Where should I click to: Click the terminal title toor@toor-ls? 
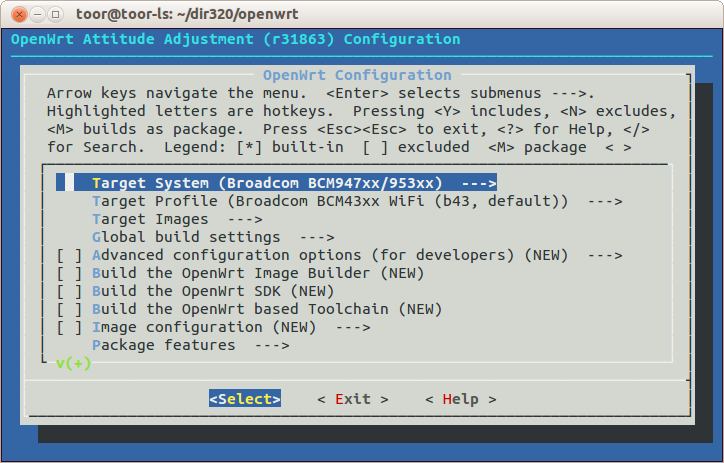(187, 14)
